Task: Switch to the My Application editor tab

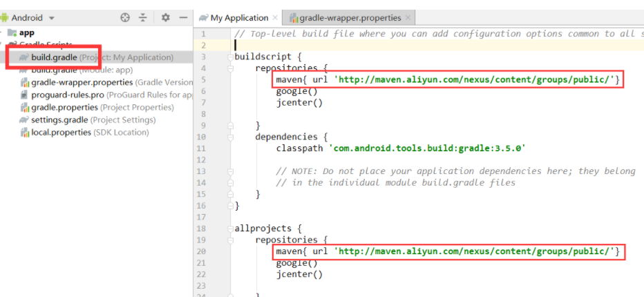Action: [x=239, y=18]
